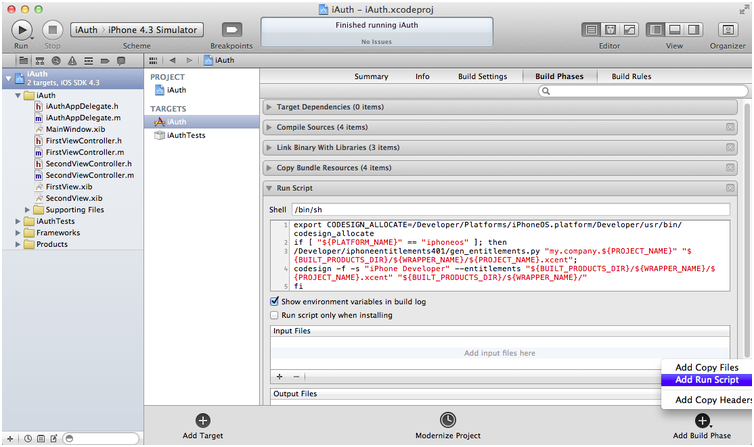Collapse the Run Script section
The width and height of the screenshot is (754, 447).
pos(269,188)
